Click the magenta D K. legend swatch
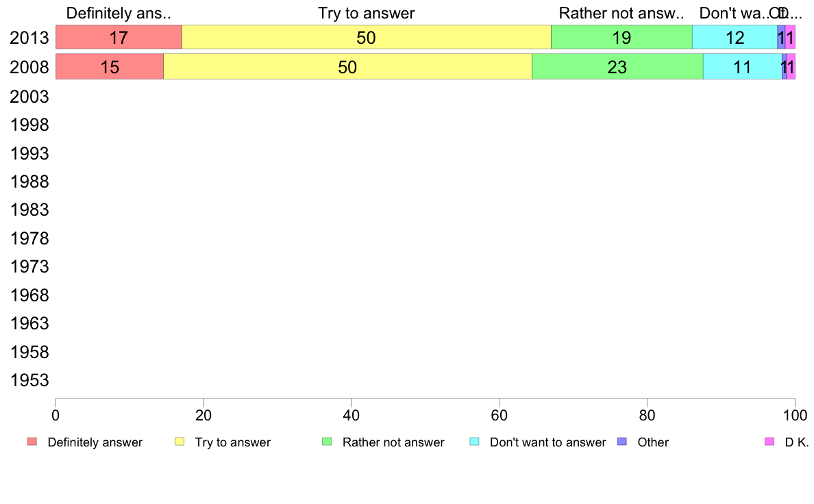This screenshot has height=504, width=814. [769, 442]
